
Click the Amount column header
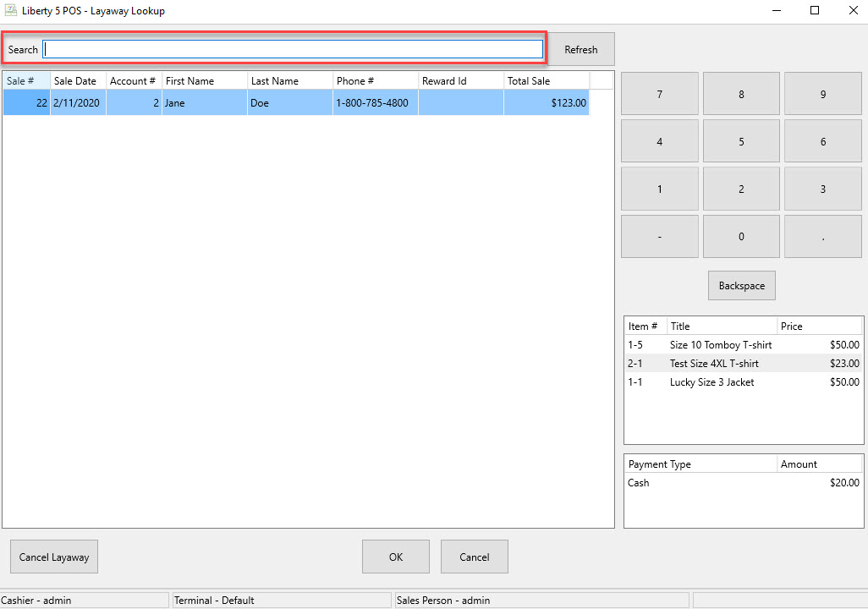click(819, 464)
